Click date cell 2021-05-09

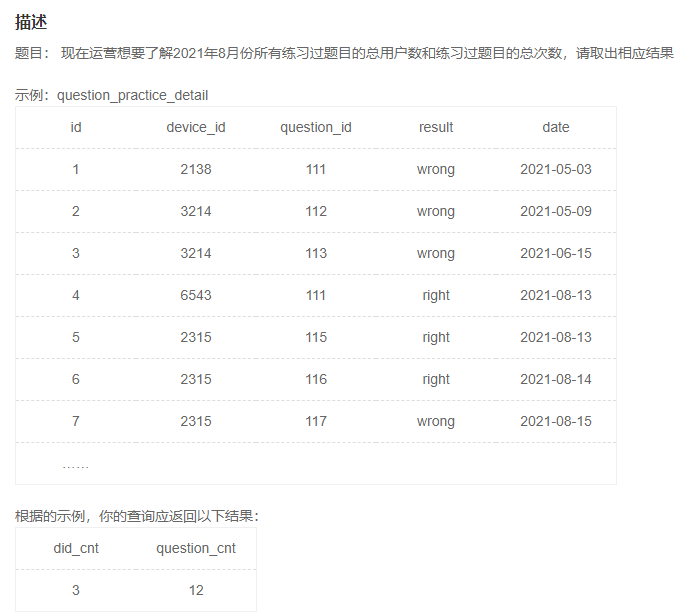(556, 211)
